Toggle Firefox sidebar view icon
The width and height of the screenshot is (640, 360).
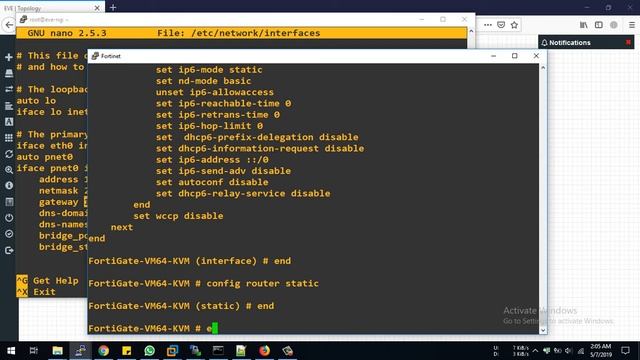click(598, 25)
